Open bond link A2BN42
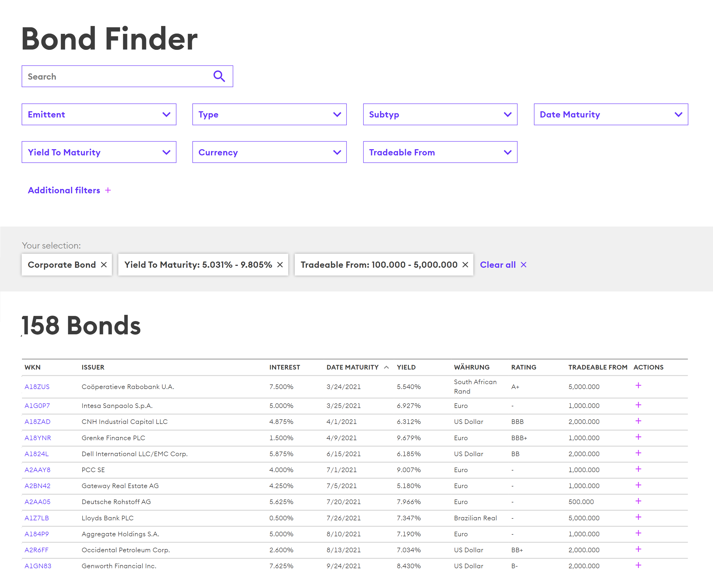 (x=37, y=486)
